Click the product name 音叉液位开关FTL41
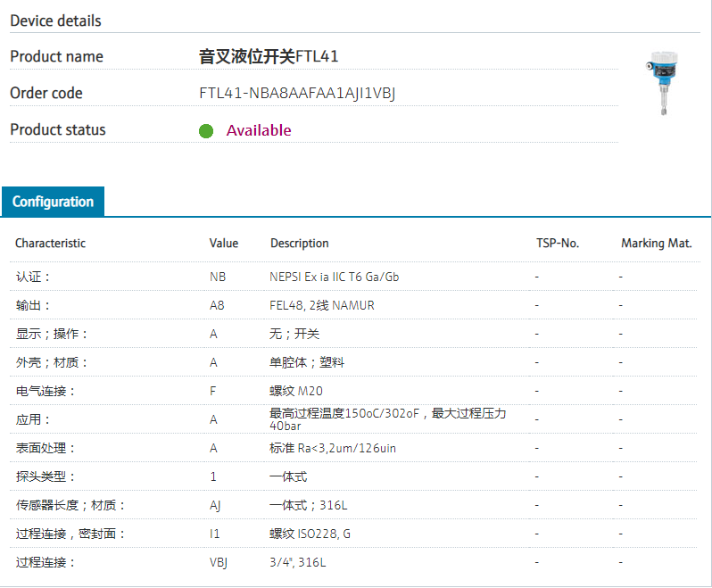Viewport: 712px width, 588px height. click(x=269, y=57)
